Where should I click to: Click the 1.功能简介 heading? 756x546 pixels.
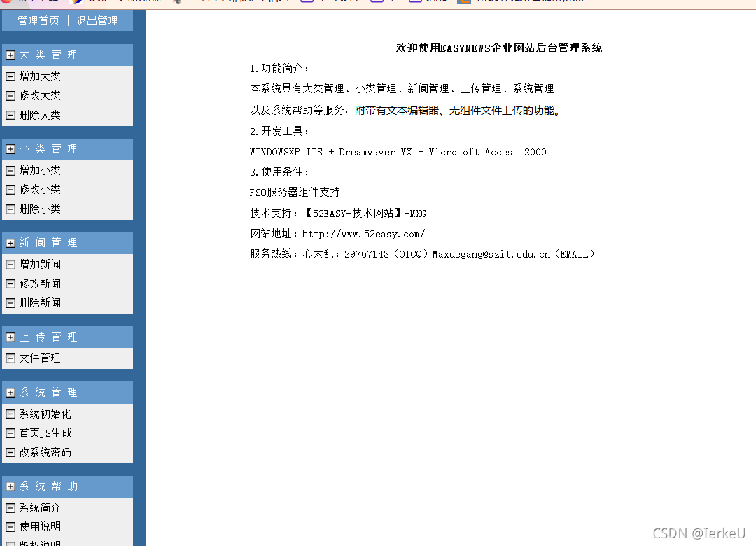pyautogui.click(x=279, y=69)
